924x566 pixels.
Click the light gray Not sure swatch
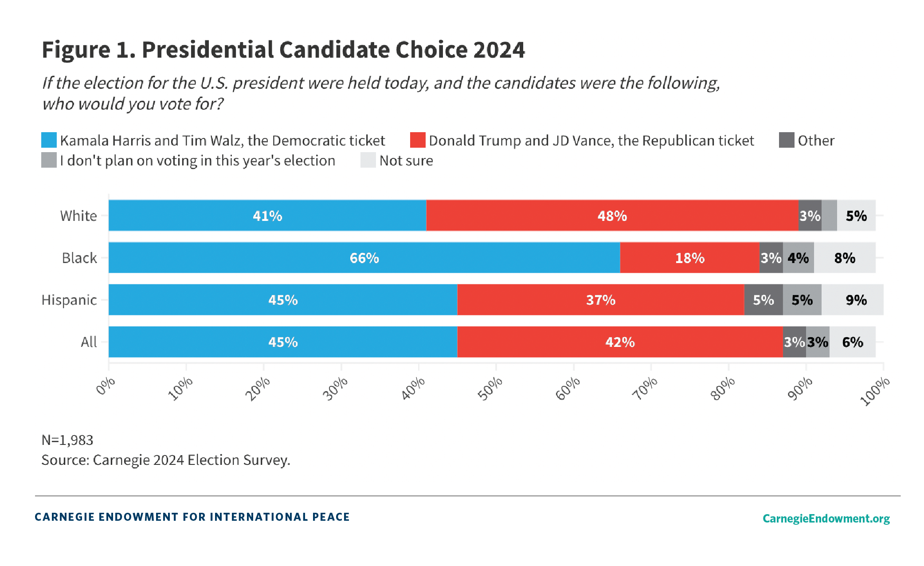[x=368, y=160]
